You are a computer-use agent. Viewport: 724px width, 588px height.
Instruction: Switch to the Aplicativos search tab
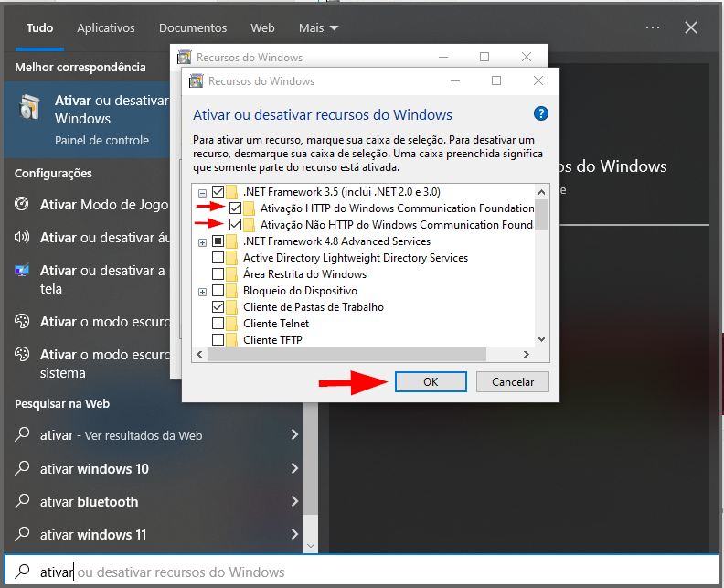(106, 27)
